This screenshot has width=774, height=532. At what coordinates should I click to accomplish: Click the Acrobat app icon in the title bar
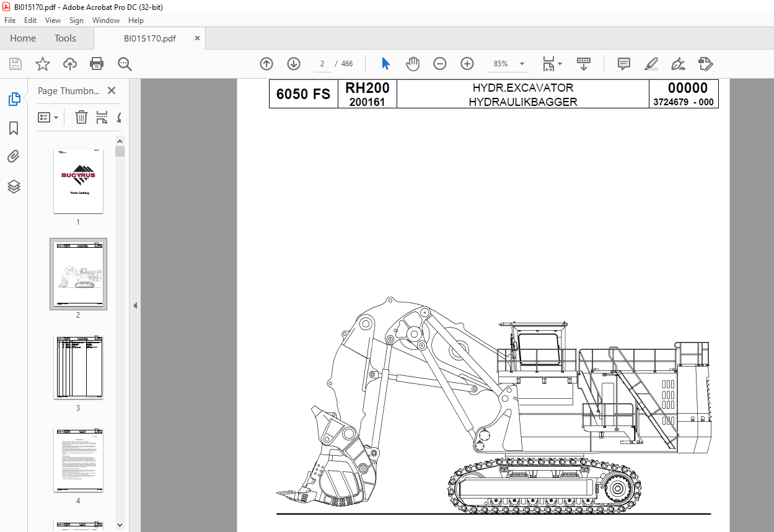(x=6, y=6)
